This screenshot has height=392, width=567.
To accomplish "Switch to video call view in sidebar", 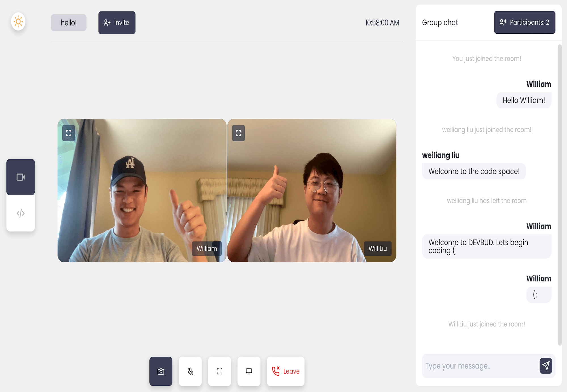I will (x=21, y=177).
